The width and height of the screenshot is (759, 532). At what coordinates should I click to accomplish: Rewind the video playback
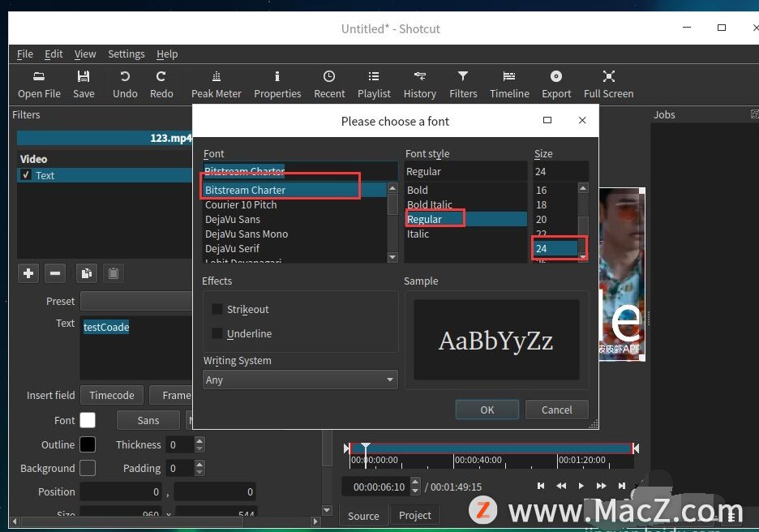click(561, 486)
